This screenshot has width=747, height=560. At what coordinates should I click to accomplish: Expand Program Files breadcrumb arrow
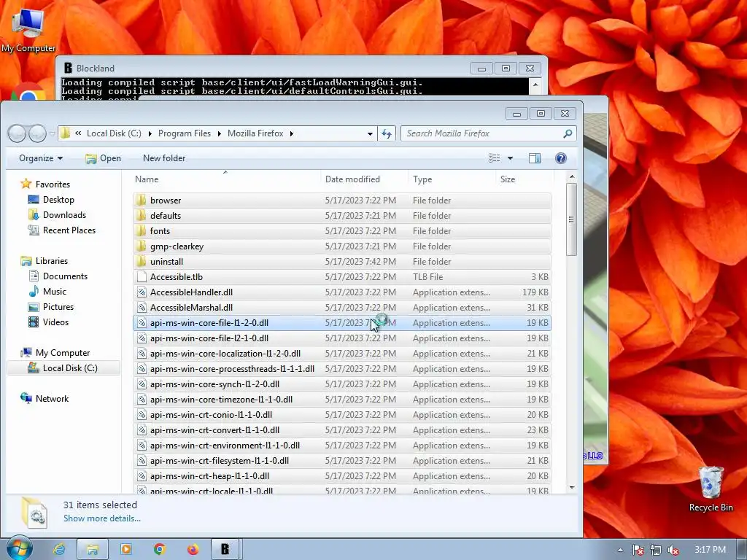point(219,134)
